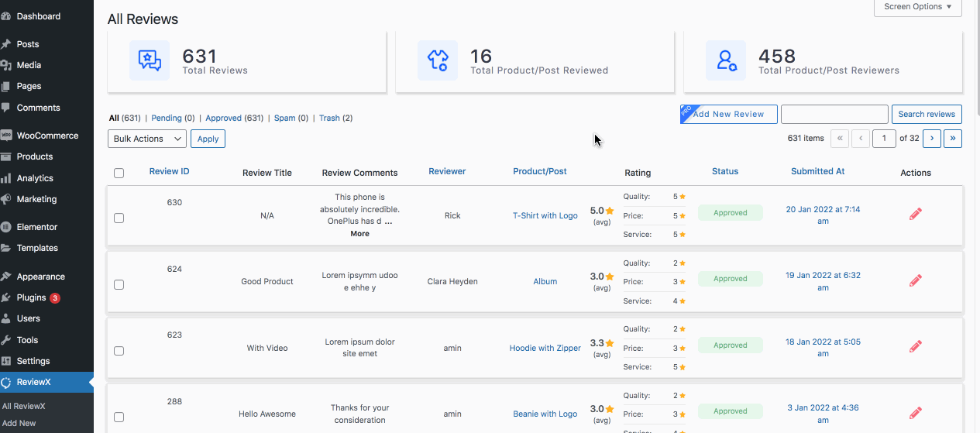Open the Album product link
Image resolution: width=980 pixels, height=433 pixels.
[545, 281]
